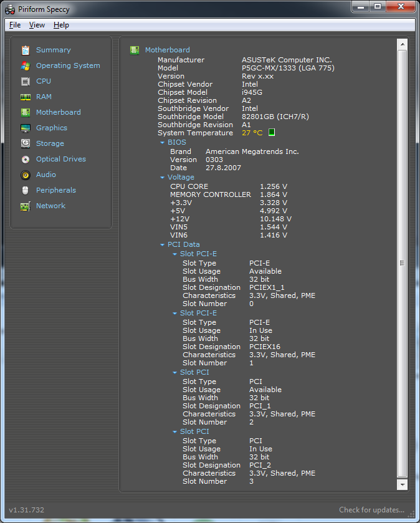This screenshot has width=420, height=523.
Task: Collapse the first Slot PCI-E entry
Action: click(175, 254)
